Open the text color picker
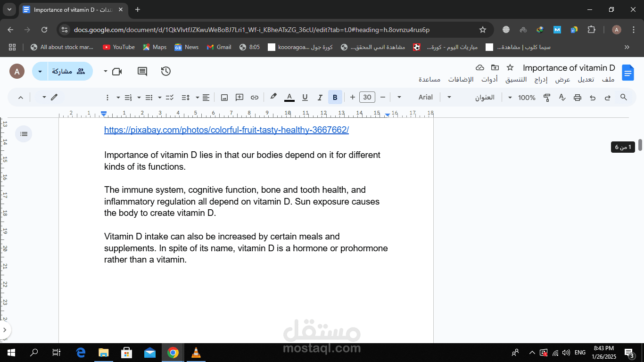Viewport: 644px width, 362px height. [289, 98]
